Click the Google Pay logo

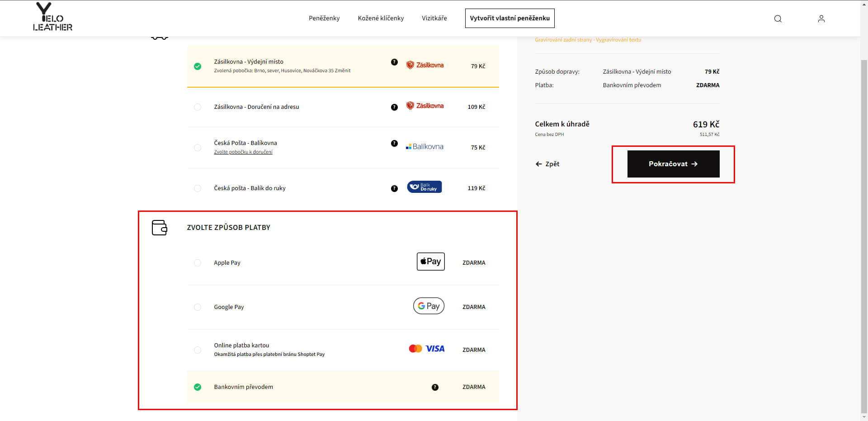(429, 306)
